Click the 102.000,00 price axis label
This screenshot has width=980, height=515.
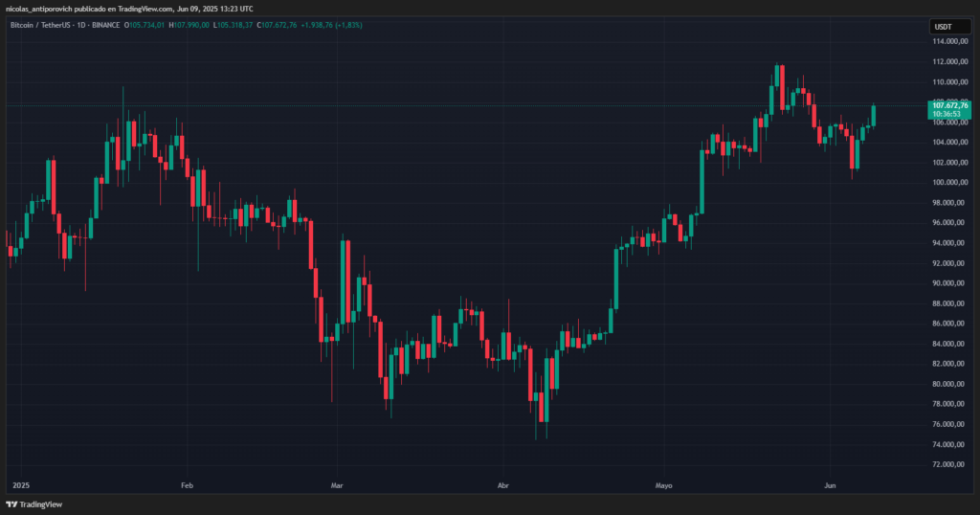click(949, 163)
